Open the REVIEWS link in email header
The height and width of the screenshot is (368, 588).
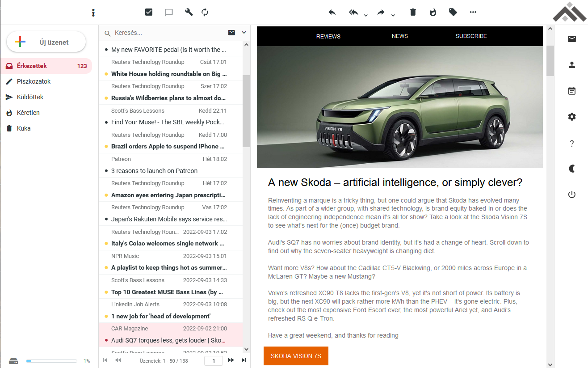tap(328, 36)
